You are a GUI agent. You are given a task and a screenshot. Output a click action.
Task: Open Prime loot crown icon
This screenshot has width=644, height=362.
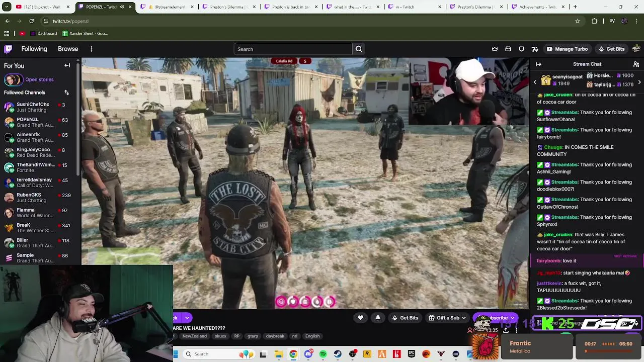point(495,49)
